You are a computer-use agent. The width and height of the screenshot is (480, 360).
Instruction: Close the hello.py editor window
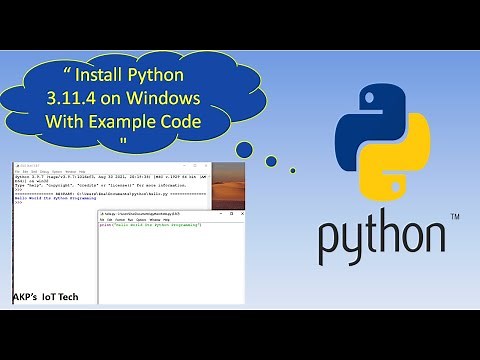click(242, 214)
